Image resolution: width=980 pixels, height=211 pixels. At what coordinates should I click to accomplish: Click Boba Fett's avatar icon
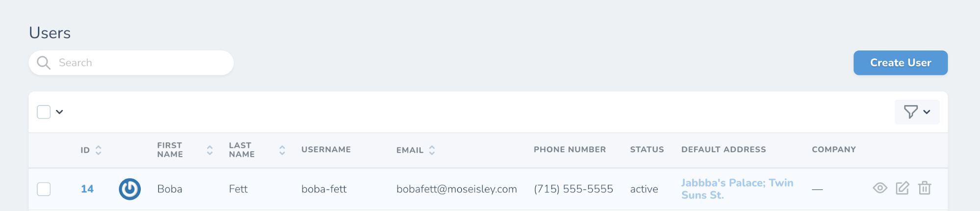pos(130,189)
